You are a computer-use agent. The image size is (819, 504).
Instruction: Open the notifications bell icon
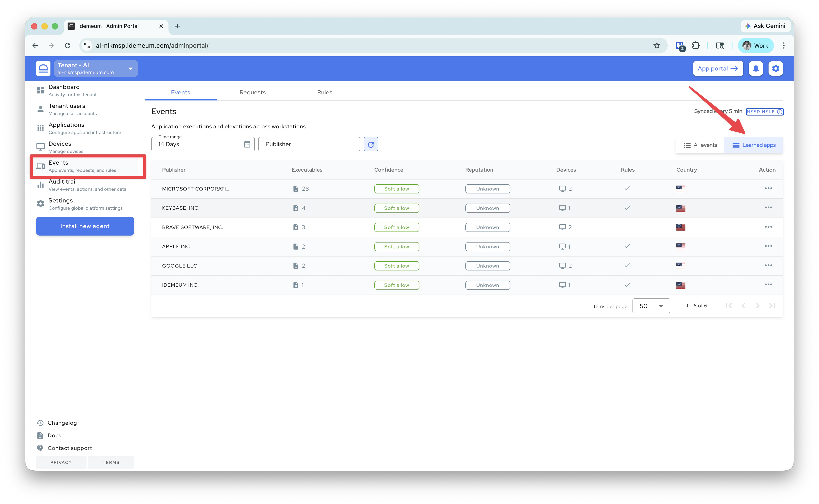click(x=756, y=69)
